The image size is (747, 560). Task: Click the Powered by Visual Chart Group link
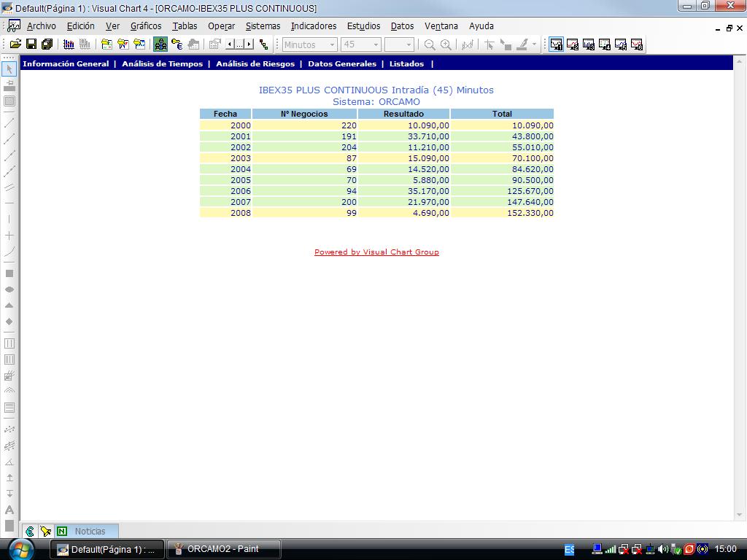[x=376, y=252]
